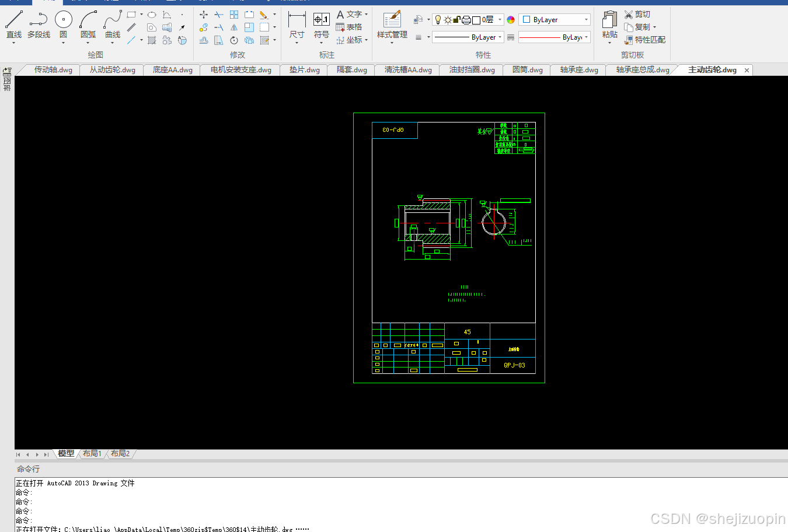Expand the 粘贴 dropdown arrow
Screen dimensions: 788x532
pos(610,43)
